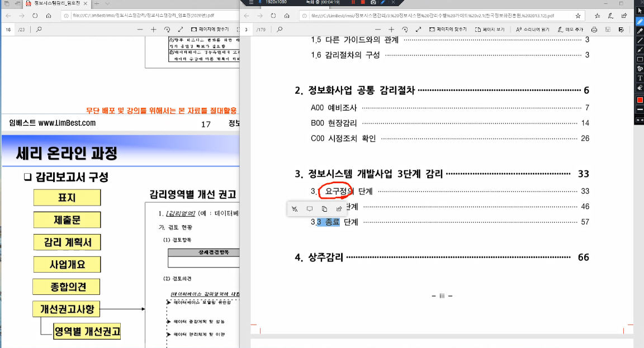
Task: Click 소리내어 읽기 in right PDF toolbar
Action: point(532,30)
